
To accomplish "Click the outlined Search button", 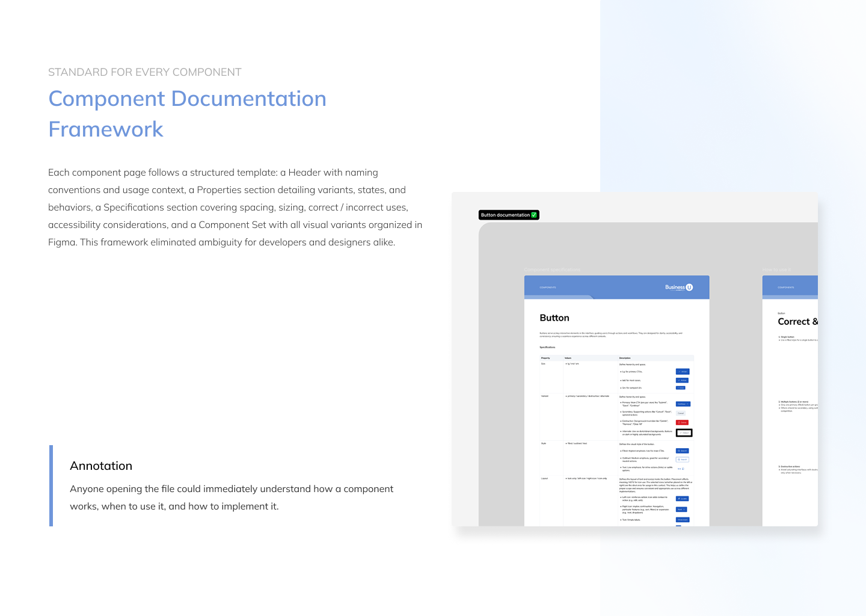I will [682, 460].
